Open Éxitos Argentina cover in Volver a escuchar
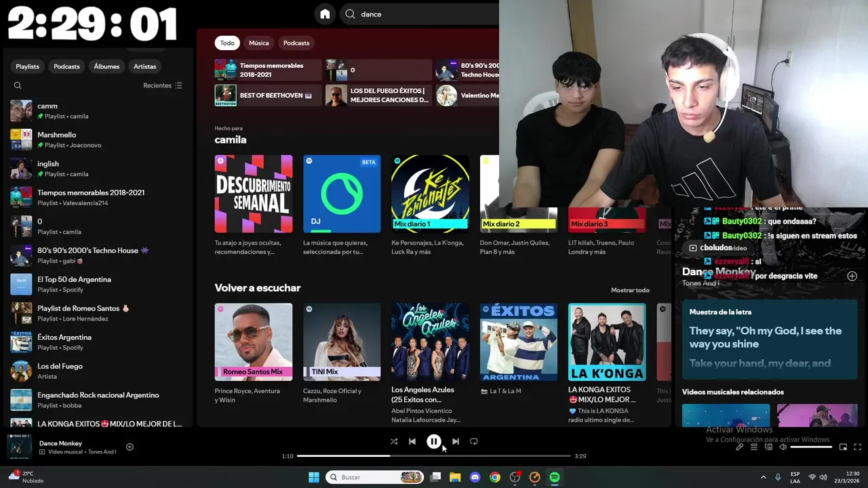This screenshot has height=488, width=868. click(519, 342)
